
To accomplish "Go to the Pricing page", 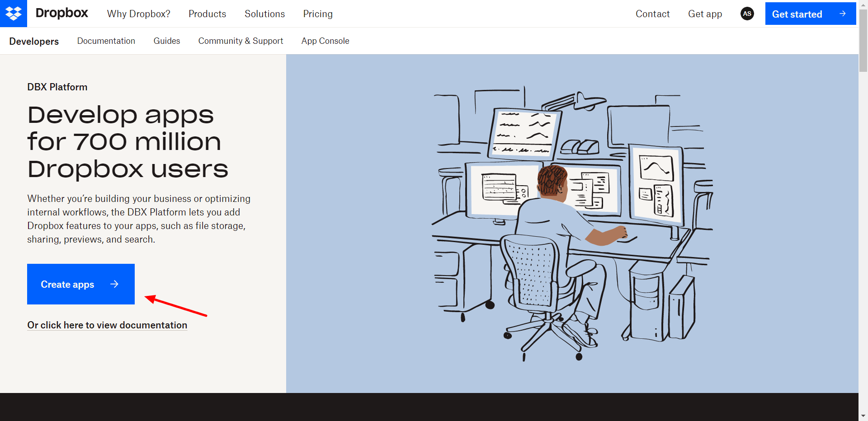I will tap(318, 14).
